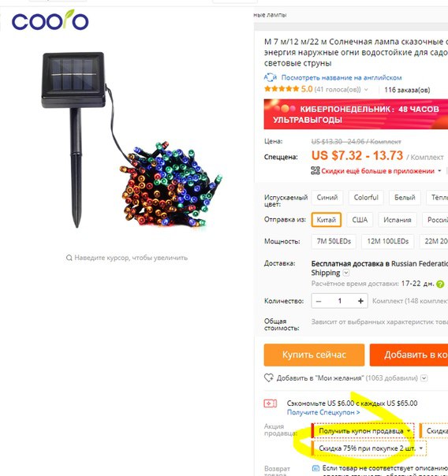Viewport: 448px width, 476px height.
Task: Click the red coupon ticket icon
Action: coord(270,403)
